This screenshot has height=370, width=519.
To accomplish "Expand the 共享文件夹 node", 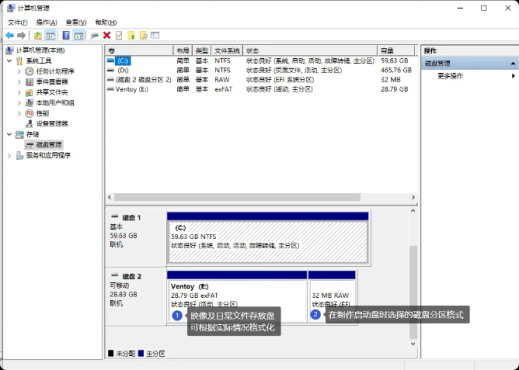I will pyautogui.click(x=19, y=92).
